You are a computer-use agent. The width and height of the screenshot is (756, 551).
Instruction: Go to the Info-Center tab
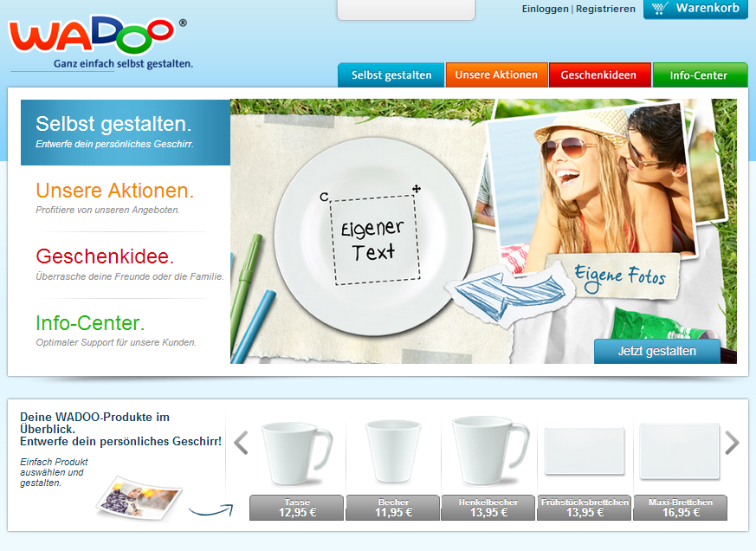[700, 75]
